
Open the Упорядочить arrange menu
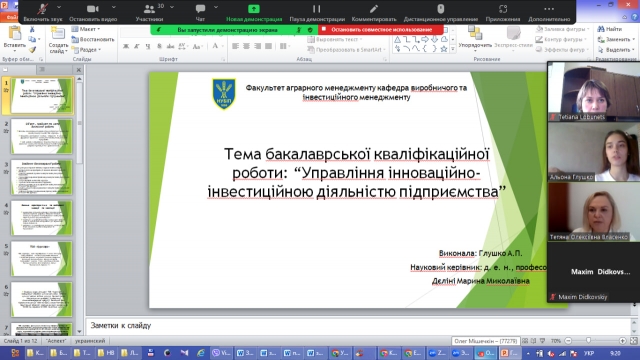[475, 38]
